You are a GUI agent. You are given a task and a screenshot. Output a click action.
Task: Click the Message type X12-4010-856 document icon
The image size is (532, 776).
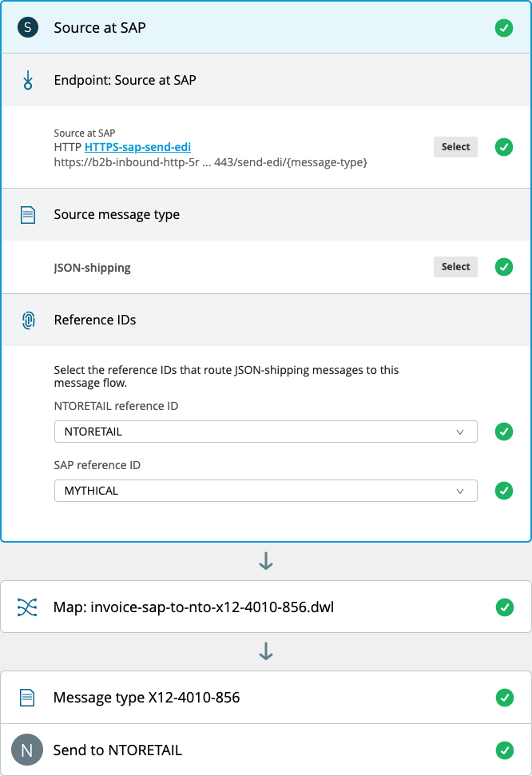(28, 698)
